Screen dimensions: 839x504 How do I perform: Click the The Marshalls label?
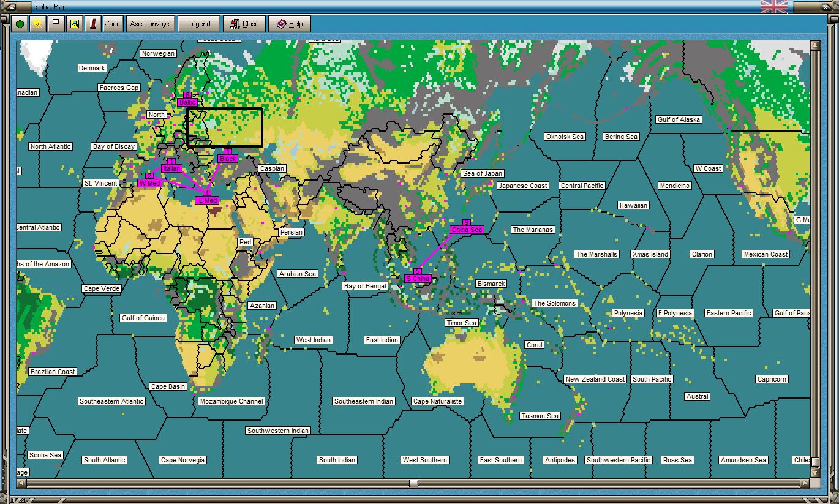point(597,254)
